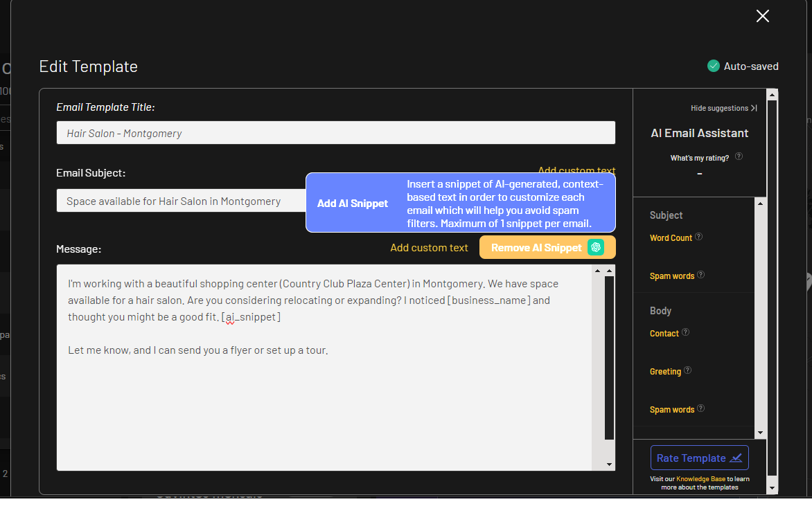The image size is (812, 513).
Task: Open the Contact help icon
Action: pos(685,332)
